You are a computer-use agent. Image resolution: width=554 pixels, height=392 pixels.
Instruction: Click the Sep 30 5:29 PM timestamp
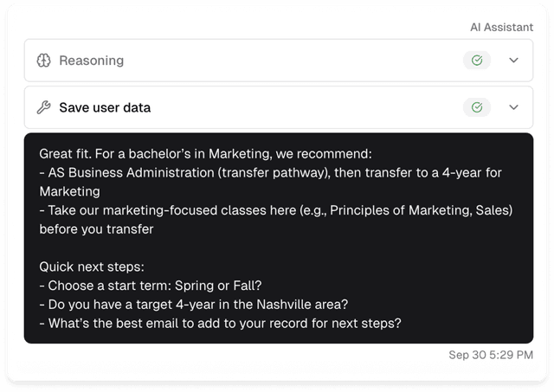491,355
